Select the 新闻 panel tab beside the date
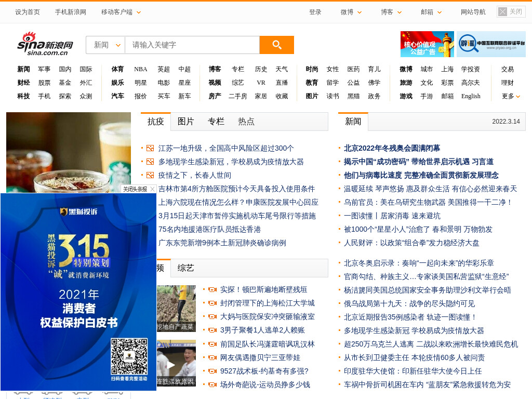The width and height of the screenshot is (532, 399). click(x=353, y=122)
